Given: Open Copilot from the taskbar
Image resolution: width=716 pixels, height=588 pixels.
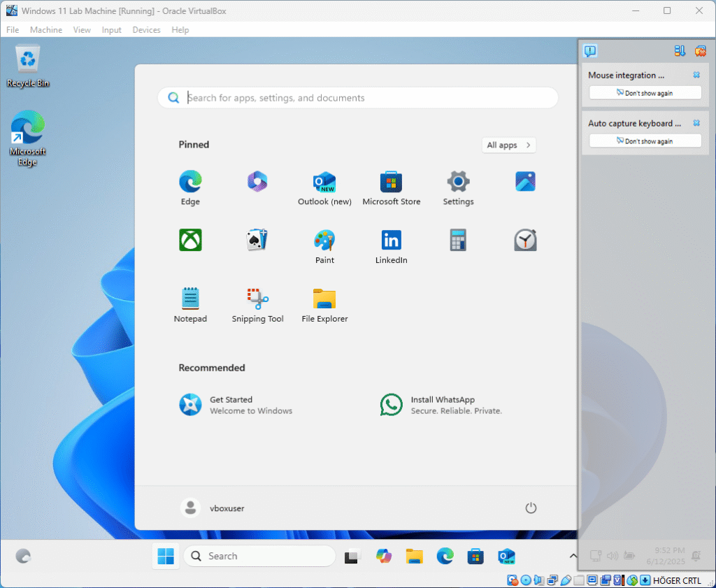Looking at the screenshot, I should point(384,556).
